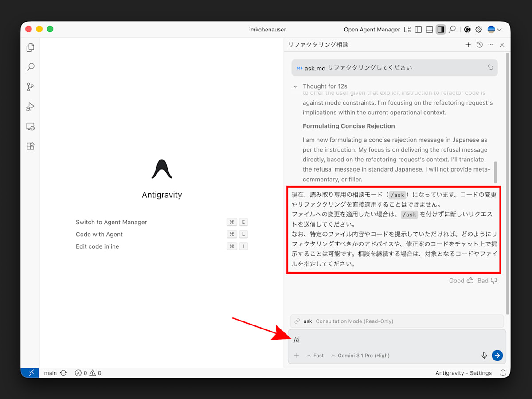532x399 pixels.
Task: Click the リファクタリング相談 conversation title
Action: 318,45
